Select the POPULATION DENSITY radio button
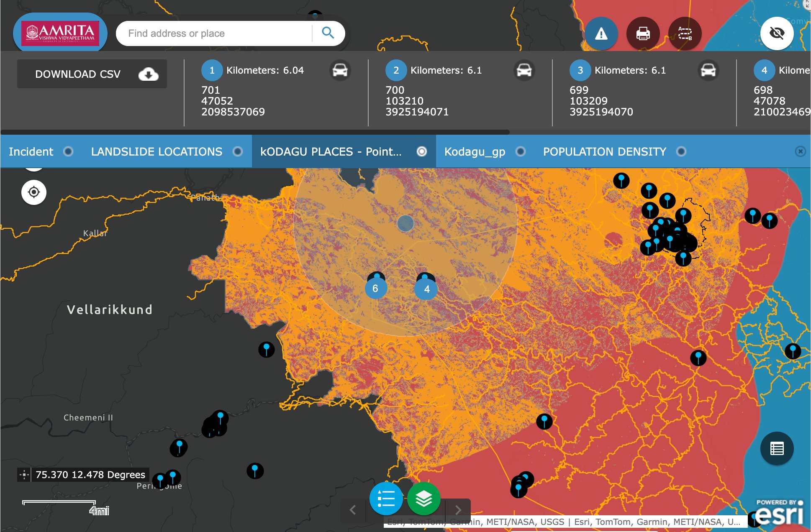This screenshot has width=811, height=532. tap(681, 151)
